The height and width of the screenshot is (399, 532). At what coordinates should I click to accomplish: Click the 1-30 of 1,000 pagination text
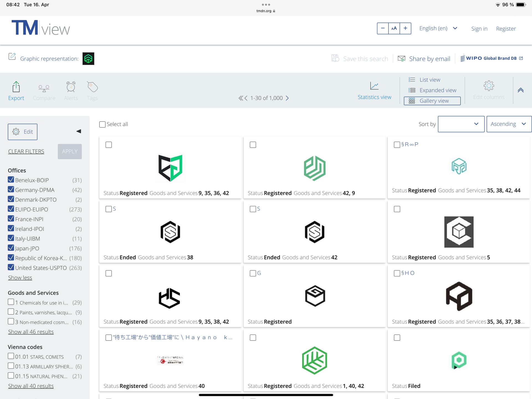pos(266,98)
